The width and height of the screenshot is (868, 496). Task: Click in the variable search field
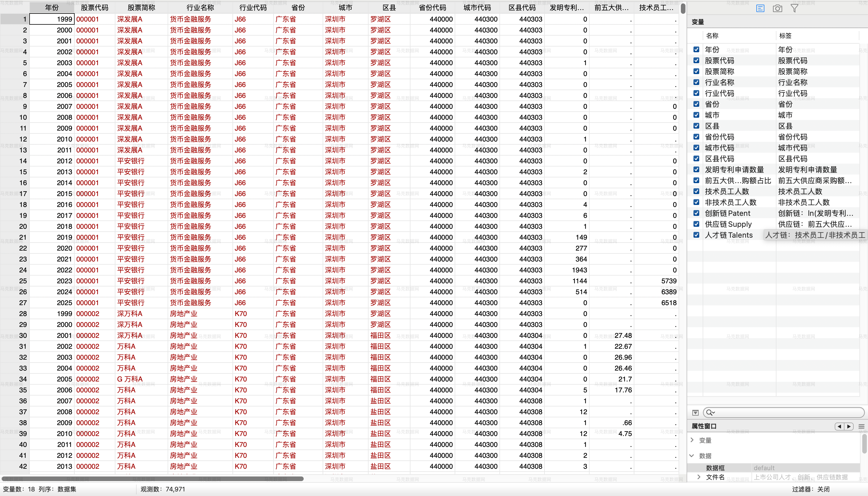pyautogui.click(x=787, y=413)
